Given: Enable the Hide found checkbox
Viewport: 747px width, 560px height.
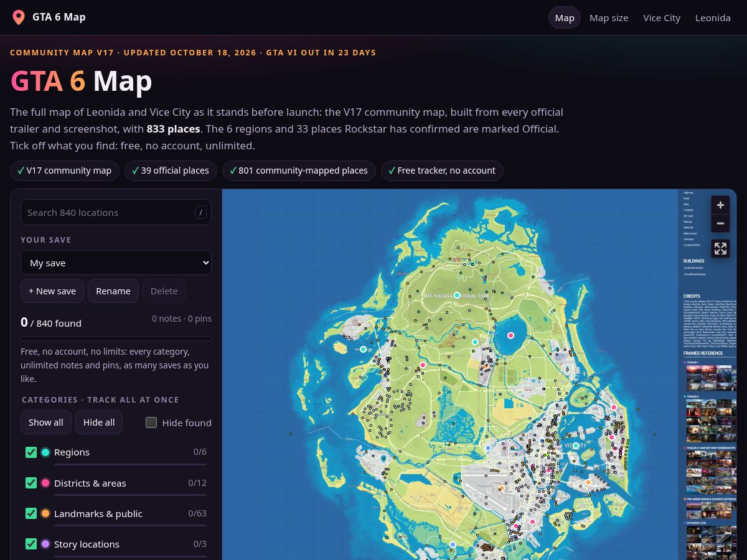Looking at the screenshot, I should (x=151, y=422).
